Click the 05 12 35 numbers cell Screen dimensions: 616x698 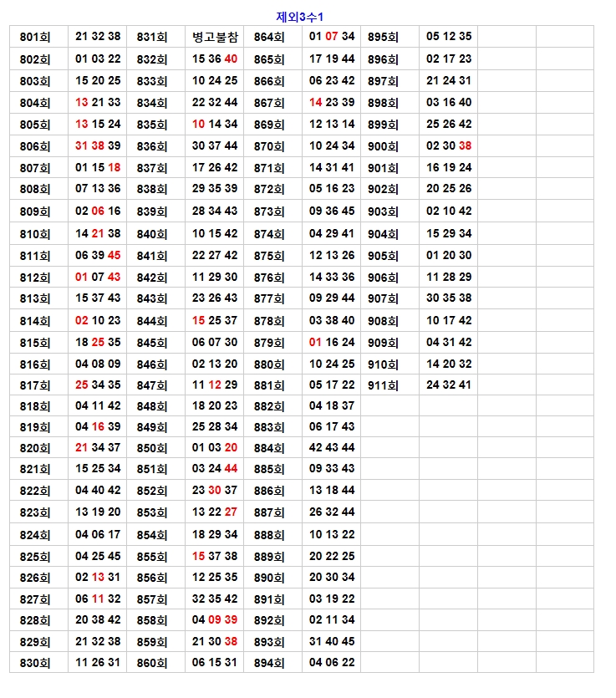click(x=449, y=37)
